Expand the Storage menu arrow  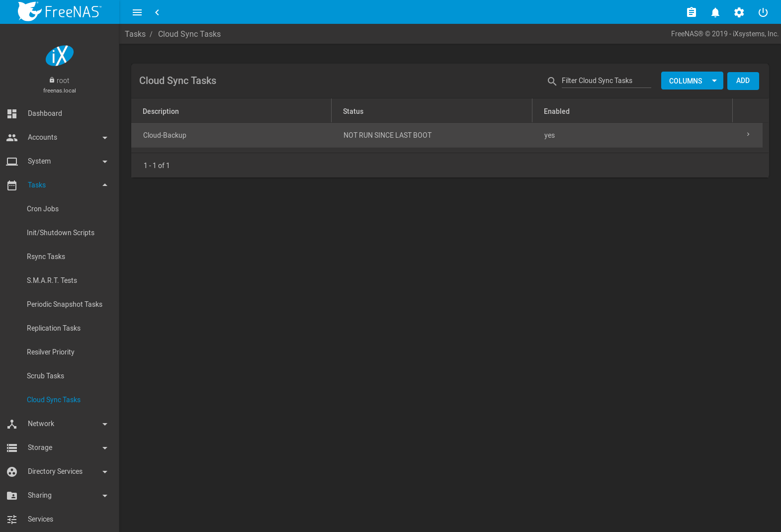[105, 448]
